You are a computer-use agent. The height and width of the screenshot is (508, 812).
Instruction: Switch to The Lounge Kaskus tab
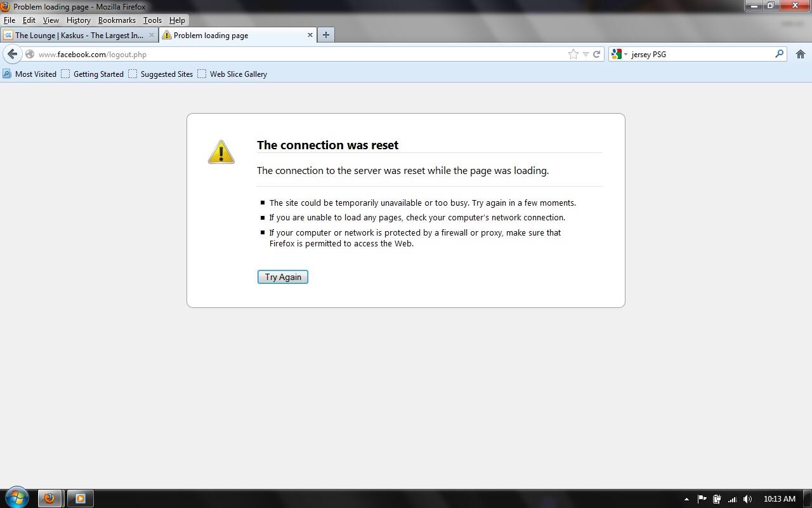point(79,35)
